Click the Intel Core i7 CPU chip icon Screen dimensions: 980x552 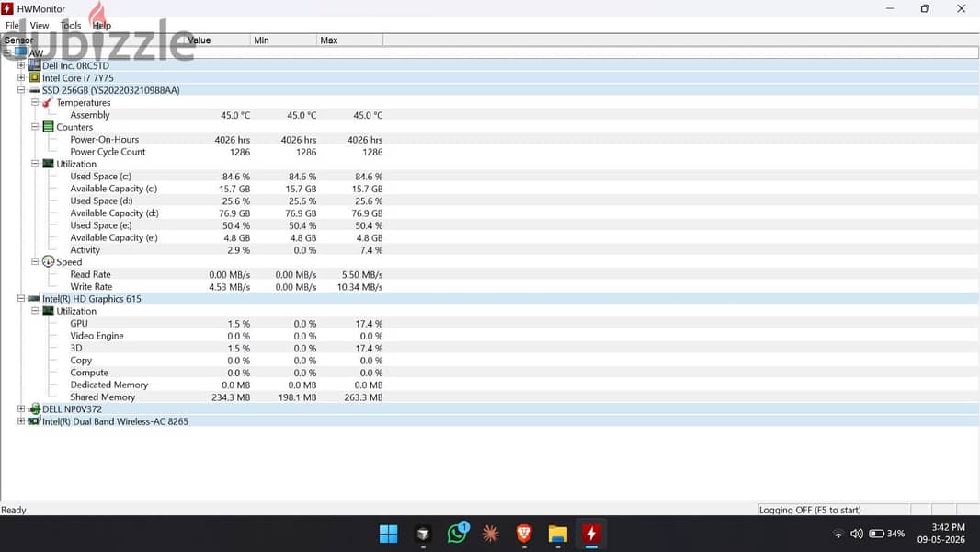34,77
